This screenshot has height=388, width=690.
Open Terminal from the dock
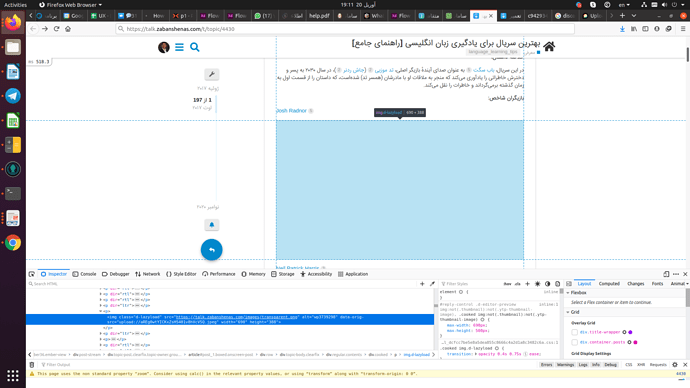click(13, 194)
